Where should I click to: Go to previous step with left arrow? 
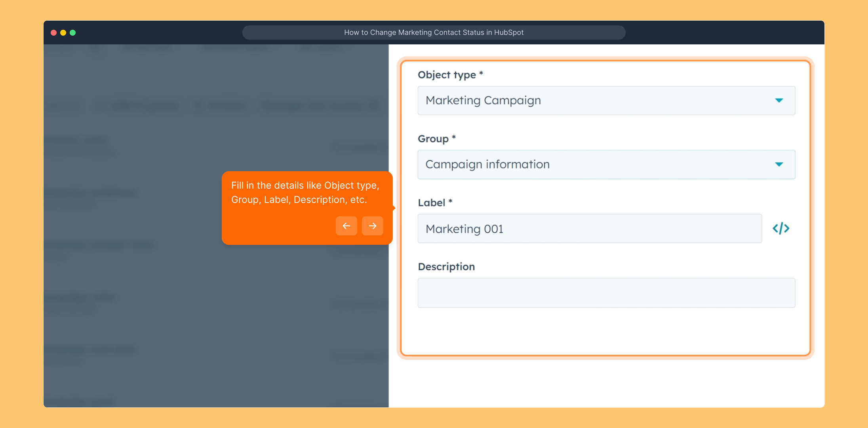click(346, 226)
